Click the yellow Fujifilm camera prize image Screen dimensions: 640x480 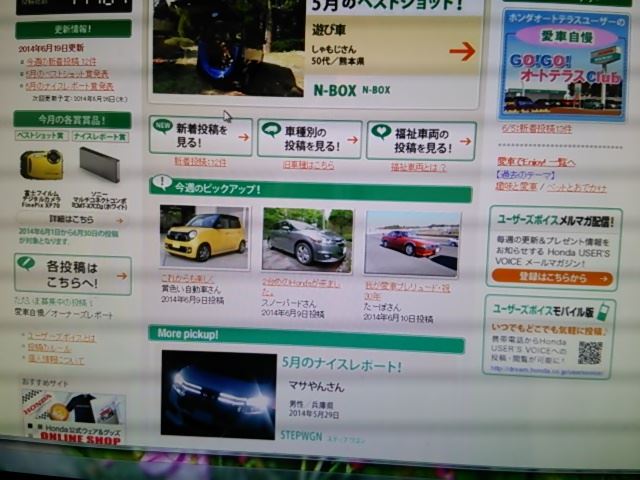(x=42, y=164)
